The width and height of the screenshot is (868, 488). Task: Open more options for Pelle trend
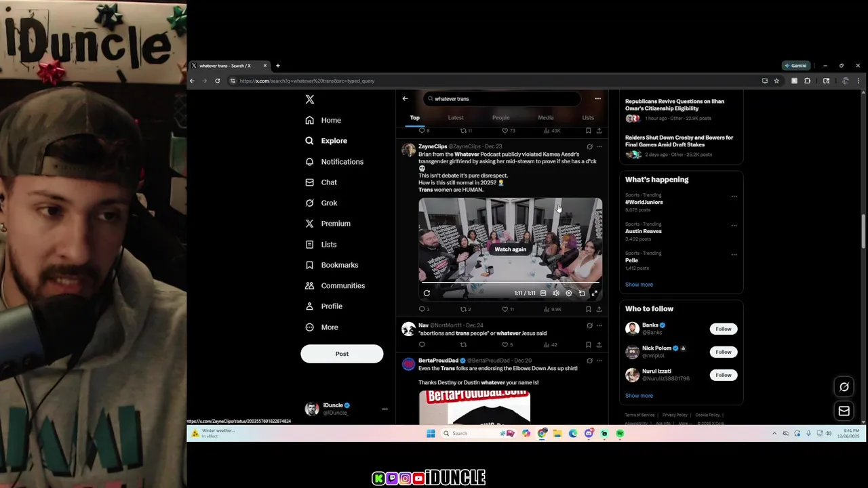(x=734, y=255)
